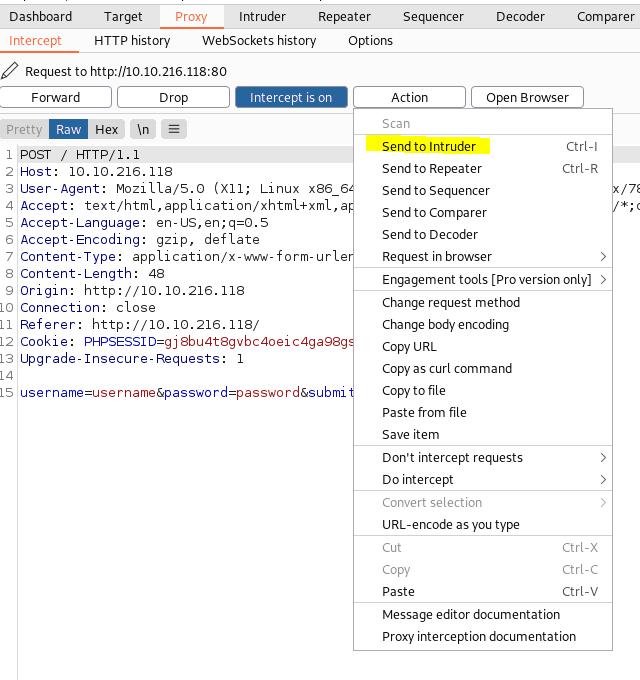Click the Accept-Language header line

[x=144, y=223]
